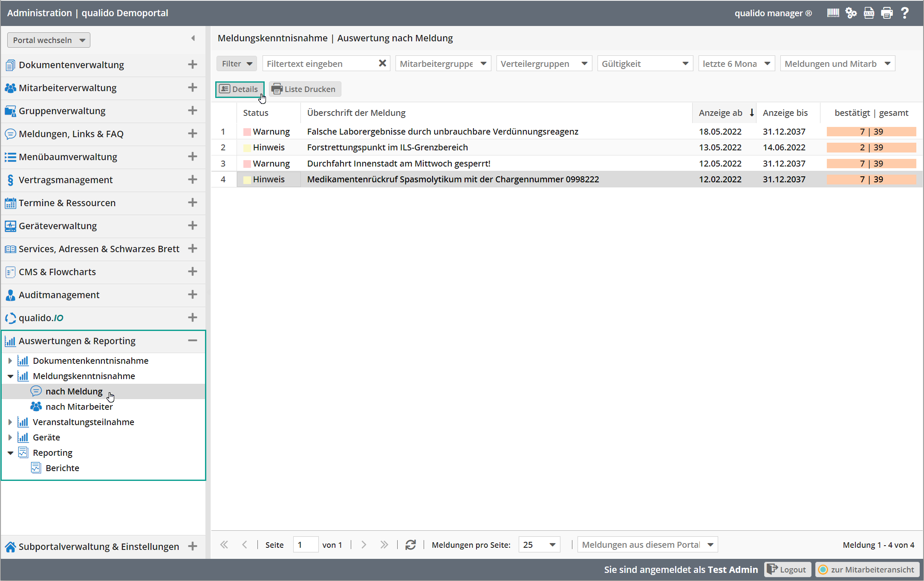Open the Meldungen und Mitarbeiter dropdown
This screenshot has height=581, width=924.
(x=837, y=63)
